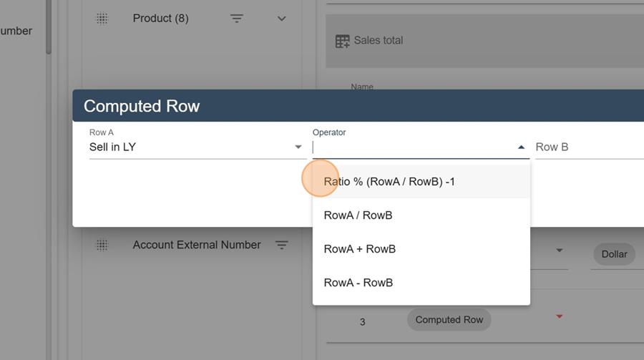Click the Sales total table icon
Screen dimensions: 644x360
coord(342,41)
